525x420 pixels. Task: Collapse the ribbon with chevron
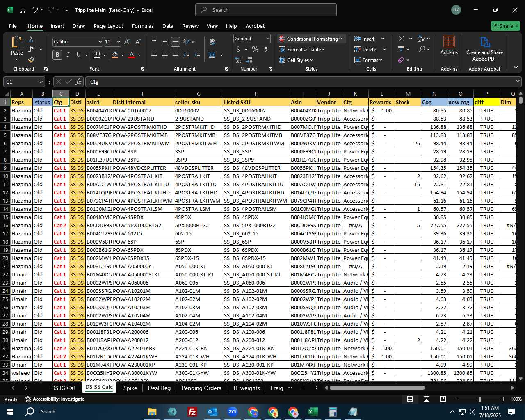pyautogui.click(x=516, y=68)
